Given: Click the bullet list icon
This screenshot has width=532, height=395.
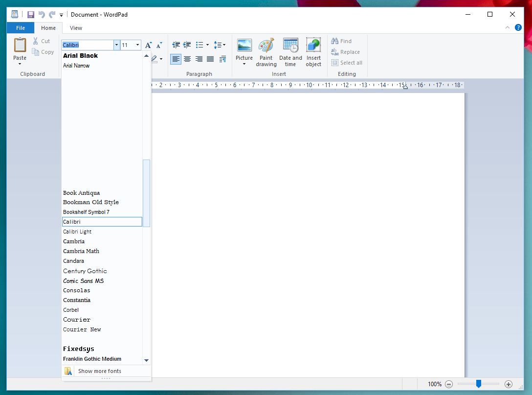Looking at the screenshot, I should pyautogui.click(x=199, y=45).
